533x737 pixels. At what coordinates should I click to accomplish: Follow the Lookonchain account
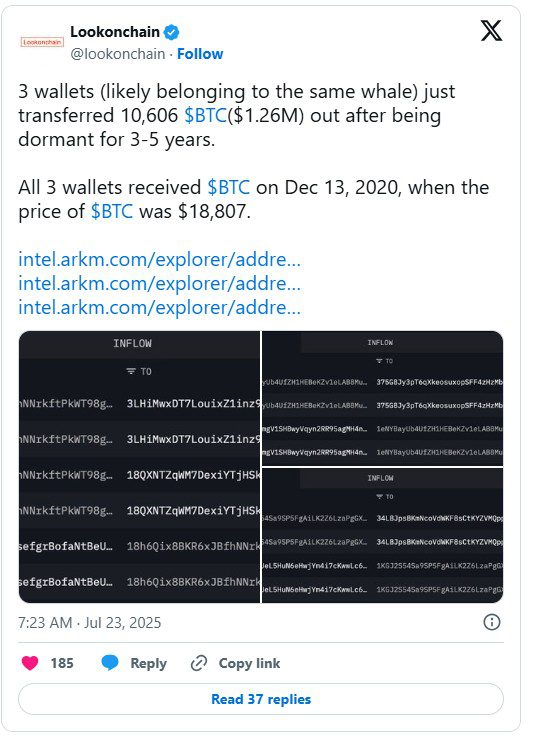tap(200, 54)
